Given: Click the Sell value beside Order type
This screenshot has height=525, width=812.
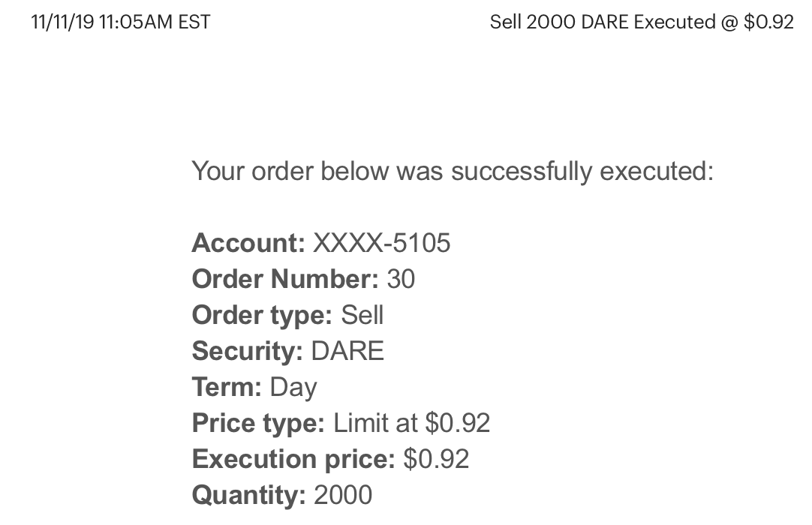Looking at the screenshot, I should [x=362, y=315].
